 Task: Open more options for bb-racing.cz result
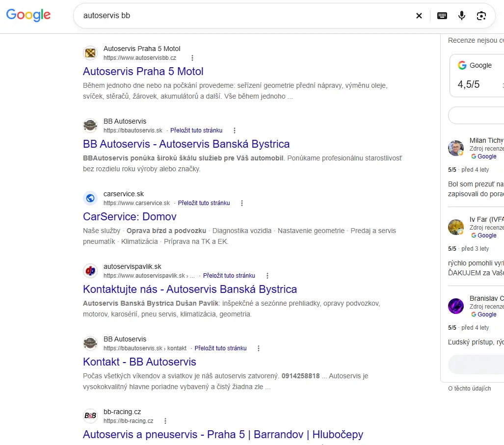tap(165, 421)
